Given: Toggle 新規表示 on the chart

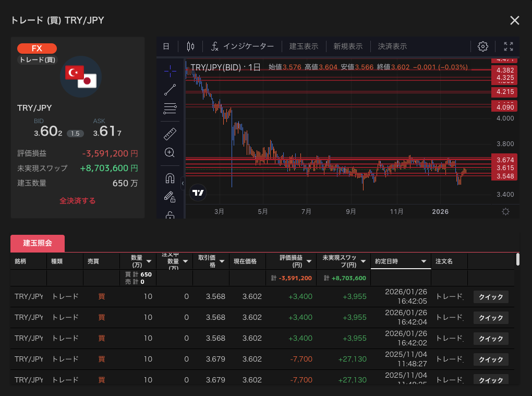Looking at the screenshot, I should pyautogui.click(x=348, y=46).
